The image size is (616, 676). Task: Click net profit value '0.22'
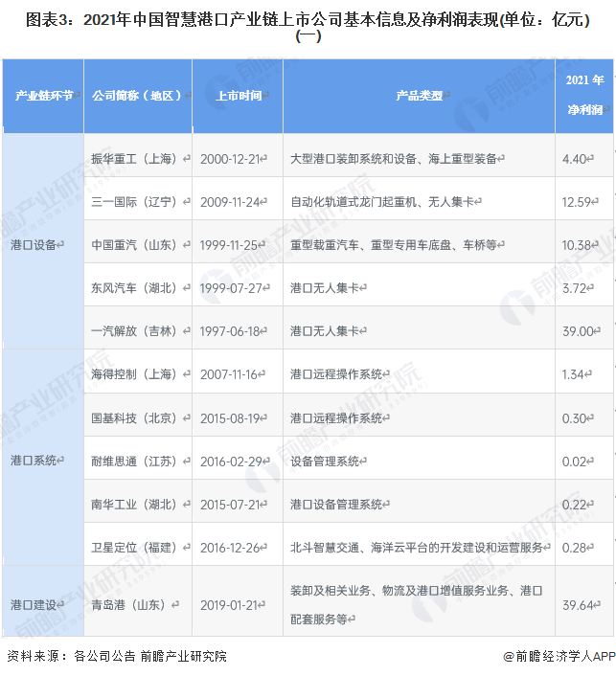tap(574, 505)
